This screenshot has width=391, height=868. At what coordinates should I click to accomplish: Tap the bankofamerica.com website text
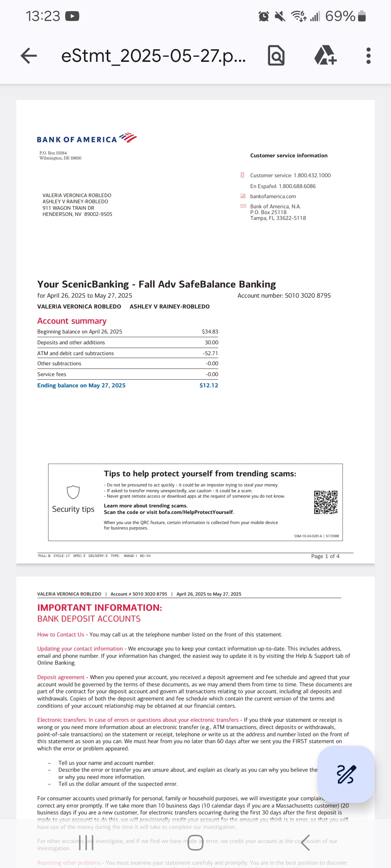click(x=273, y=196)
